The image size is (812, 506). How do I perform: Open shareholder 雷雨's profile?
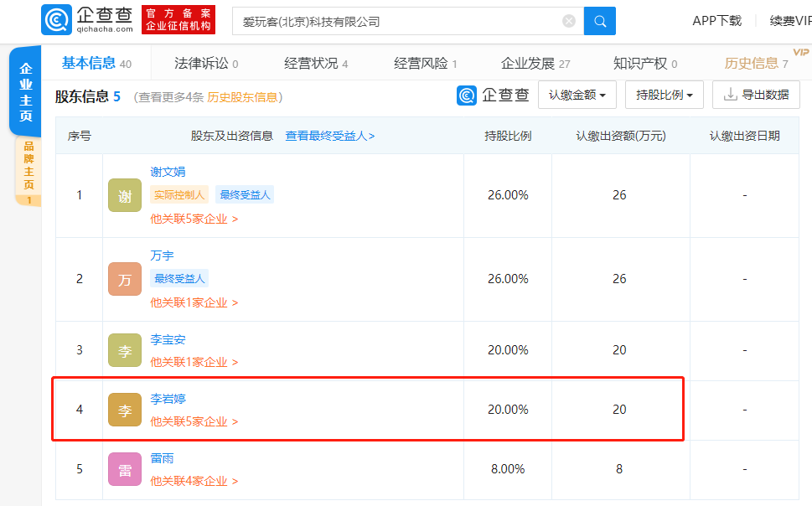click(x=162, y=458)
